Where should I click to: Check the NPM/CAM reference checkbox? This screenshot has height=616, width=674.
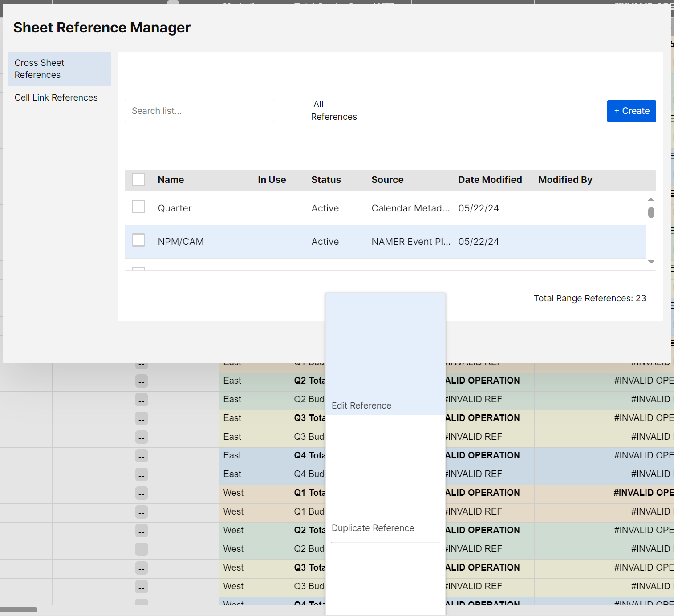coord(138,240)
